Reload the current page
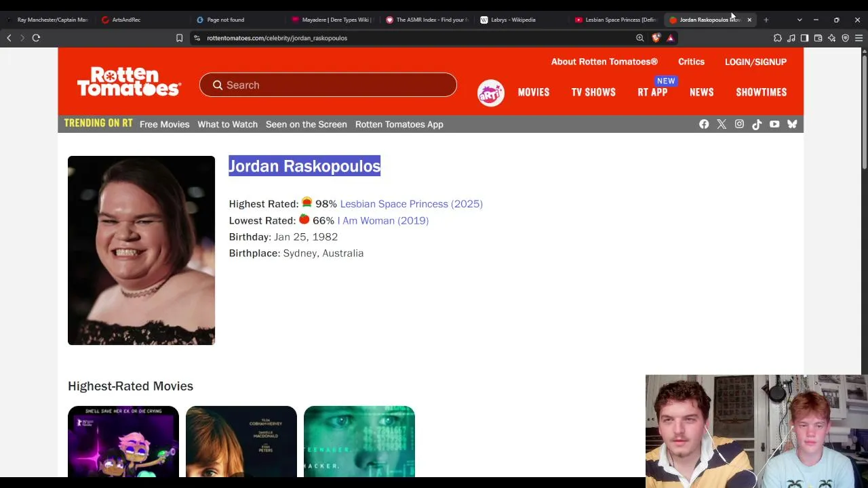Screen dimensions: 868x488 (x=36, y=38)
